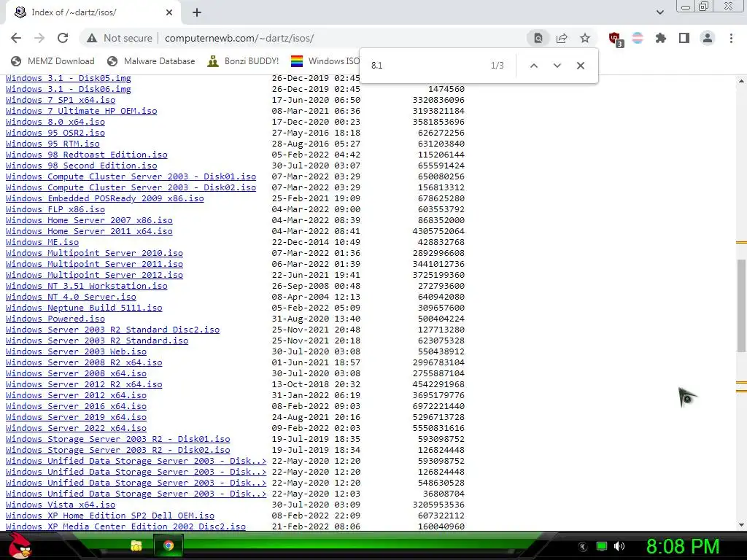Download Windows_Server_2012_R2_x64.iso
The image size is (747, 560).
click(x=84, y=384)
